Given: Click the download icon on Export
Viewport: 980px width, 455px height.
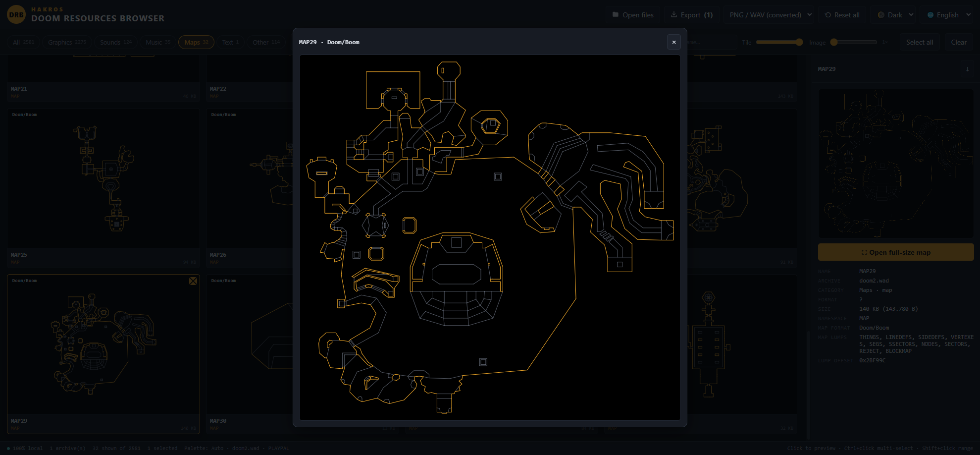Looking at the screenshot, I should tap(674, 15).
